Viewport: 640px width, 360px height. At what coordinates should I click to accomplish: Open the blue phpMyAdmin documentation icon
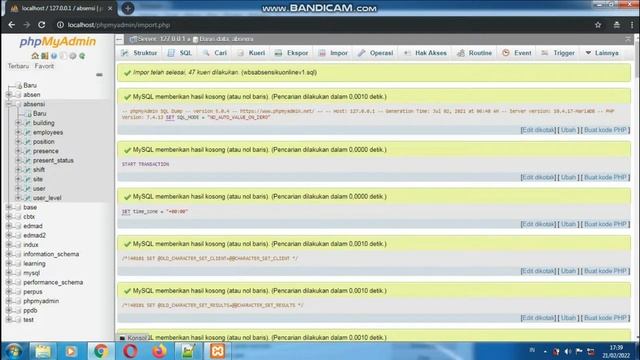[x=54, y=56]
